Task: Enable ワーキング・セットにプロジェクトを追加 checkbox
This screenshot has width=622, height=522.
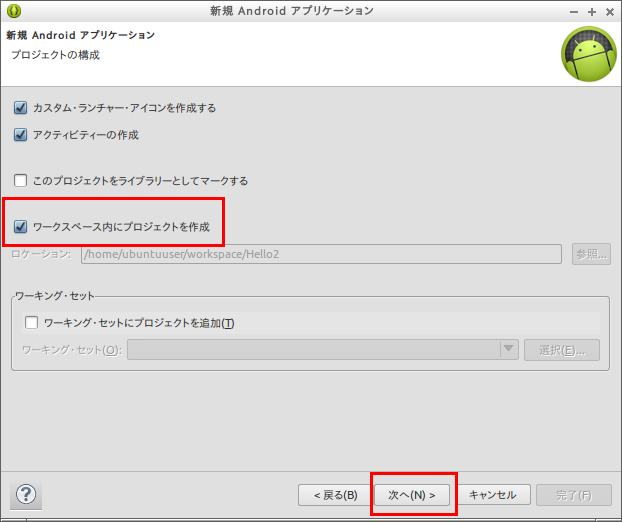Action: 31,322
